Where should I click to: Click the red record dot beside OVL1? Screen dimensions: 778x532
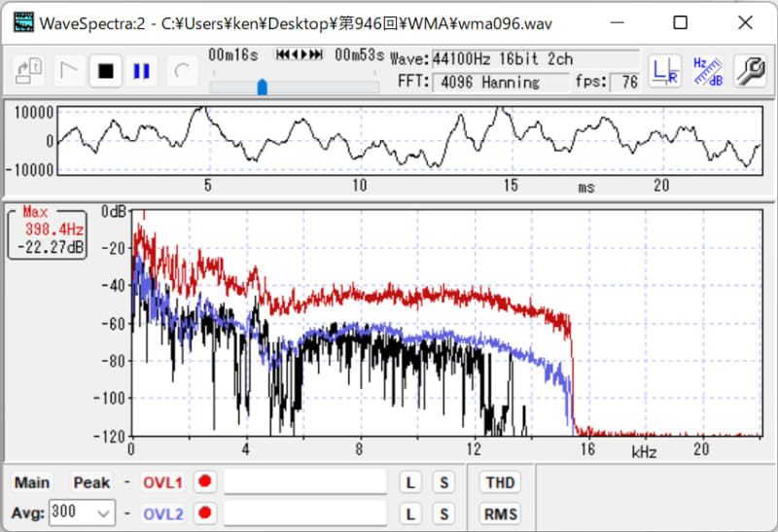coord(205,481)
